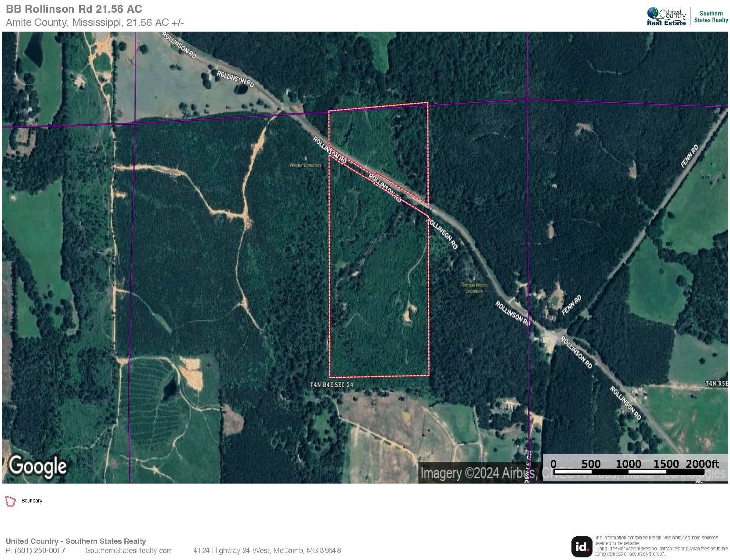
Task: Click the title BB Rollinson Rd 21.56 AC
Action: tap(74, 9)
